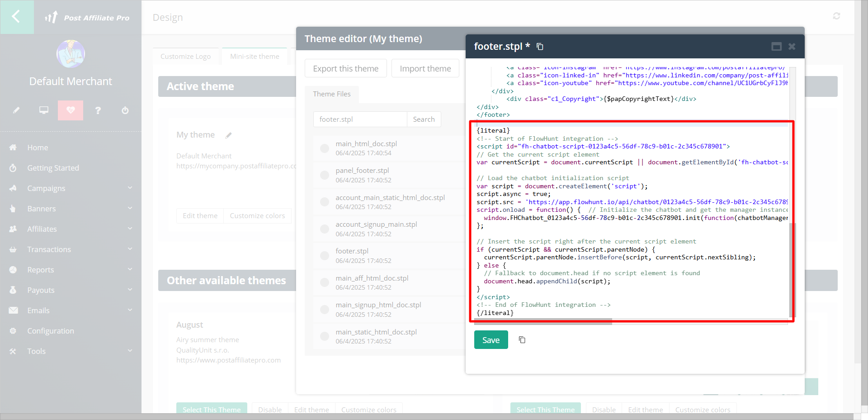
Task: Open the Default Merchant avatar
Action: tap(71, 54)
